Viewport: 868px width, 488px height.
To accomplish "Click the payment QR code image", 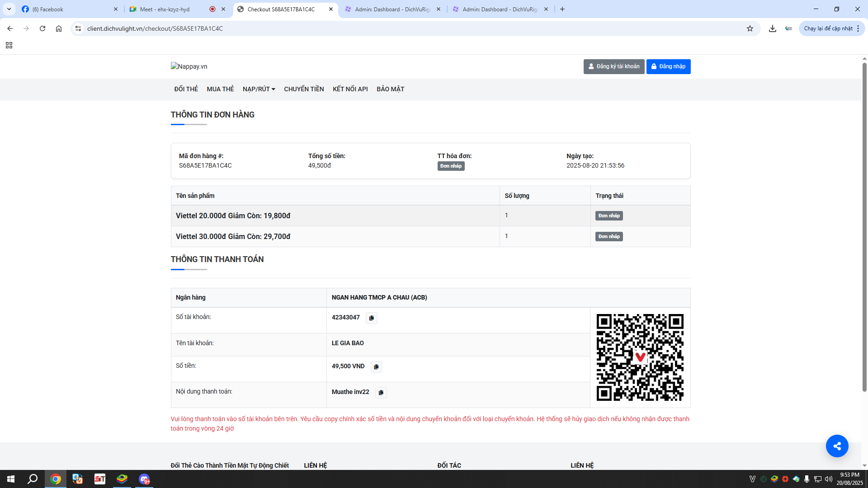I will (640, 357).
